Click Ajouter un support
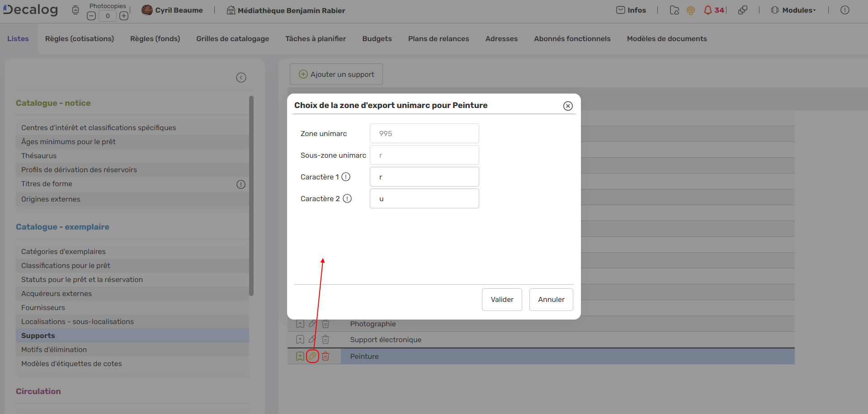This screenshot has height=414, width=868. pyautogui.click(x=336, y=74)
